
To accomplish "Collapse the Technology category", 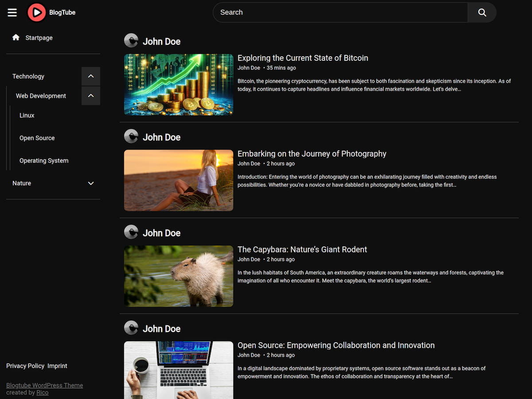I will 90,76.
